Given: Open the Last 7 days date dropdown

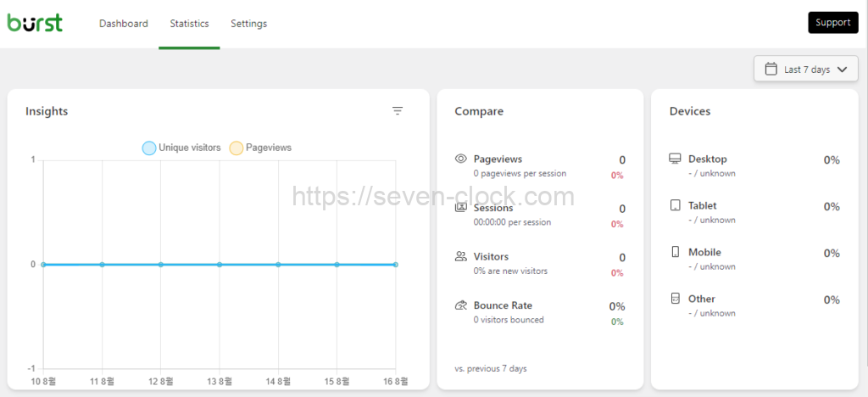Looking at the screenshot, I should click(805, 70).
